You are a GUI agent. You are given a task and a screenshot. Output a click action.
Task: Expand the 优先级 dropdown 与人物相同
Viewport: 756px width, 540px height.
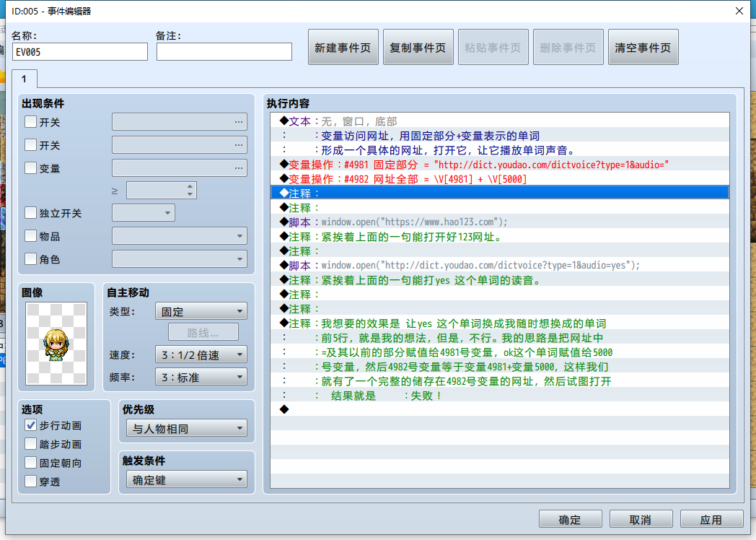click(x=187, y=429)
